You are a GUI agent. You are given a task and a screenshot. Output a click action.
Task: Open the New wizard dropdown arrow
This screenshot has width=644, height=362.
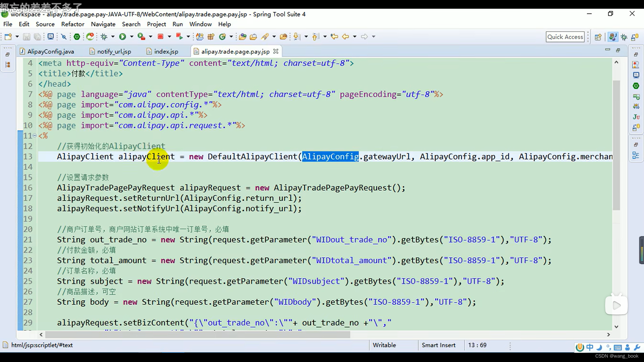[x=17, y=37]
